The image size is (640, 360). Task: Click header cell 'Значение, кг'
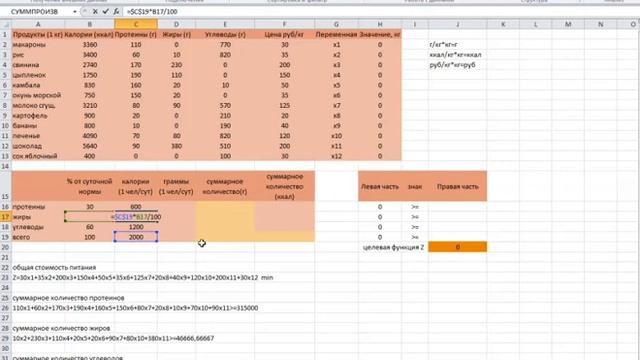[x=380, y=35]
